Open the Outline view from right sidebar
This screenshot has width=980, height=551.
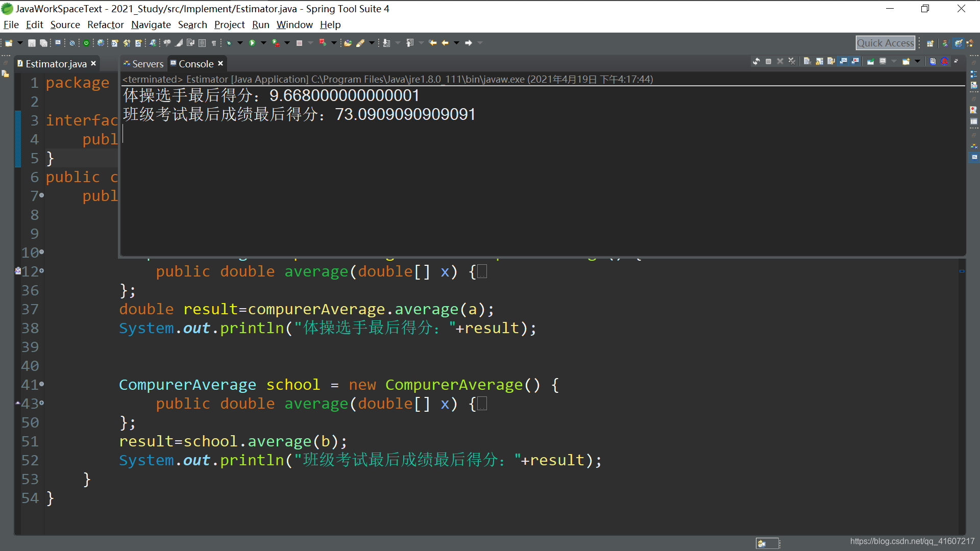[x=974, y=74]
